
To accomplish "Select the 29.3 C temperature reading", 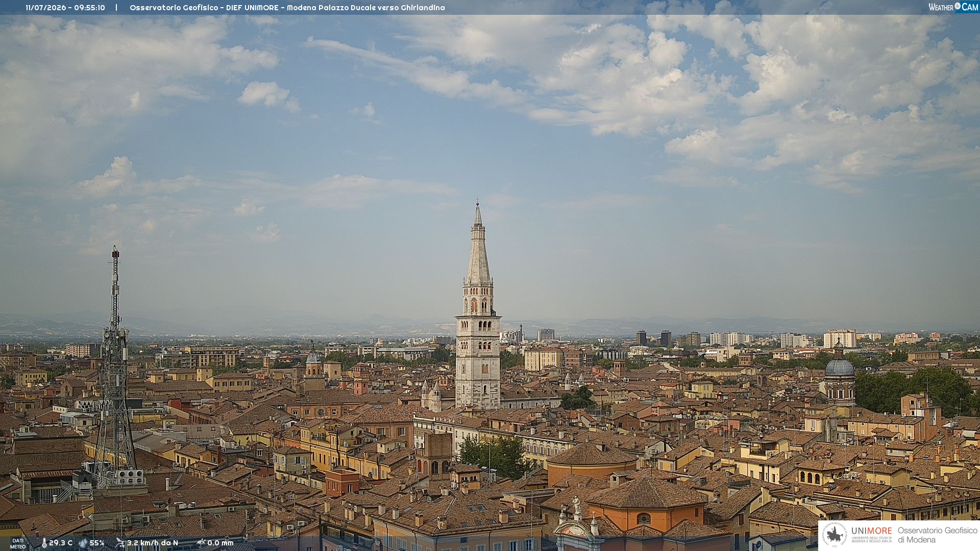I will tap(61, 543).
